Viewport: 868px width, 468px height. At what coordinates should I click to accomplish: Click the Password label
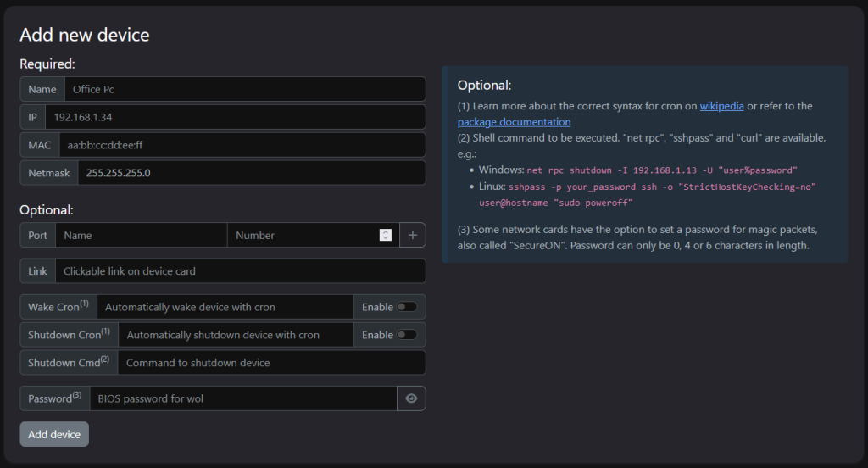[x=55, y=398]
